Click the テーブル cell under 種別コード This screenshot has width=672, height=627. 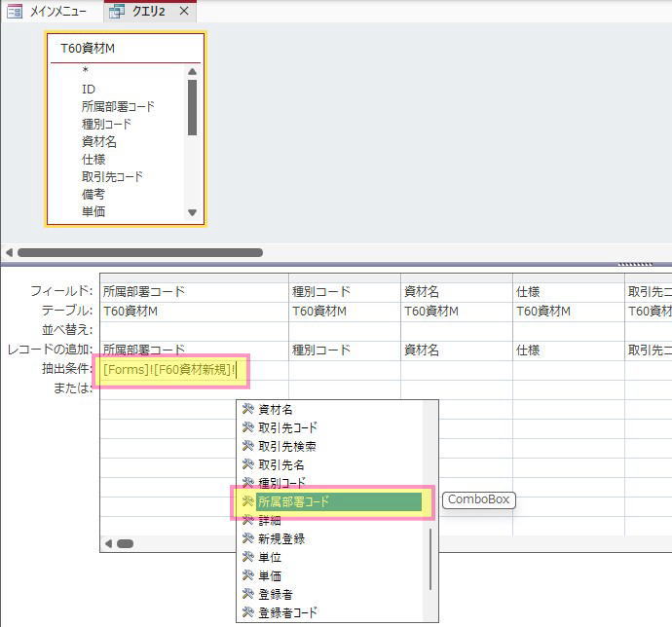345,312
